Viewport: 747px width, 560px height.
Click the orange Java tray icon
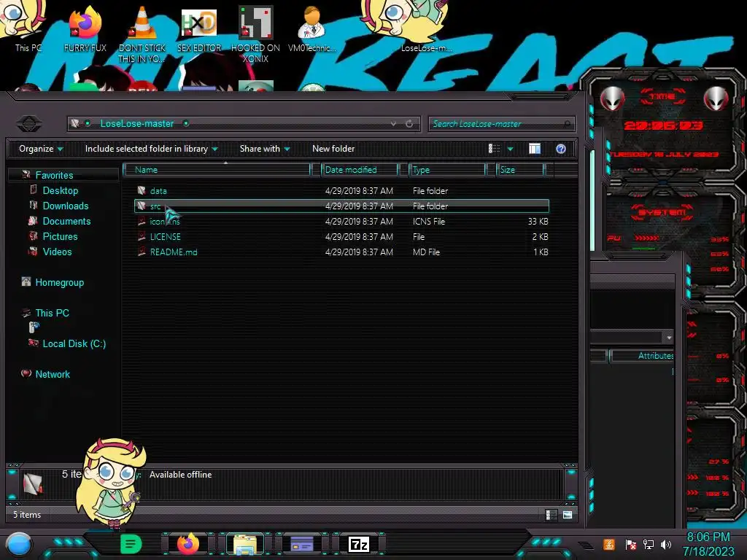(x=609, y=544)
